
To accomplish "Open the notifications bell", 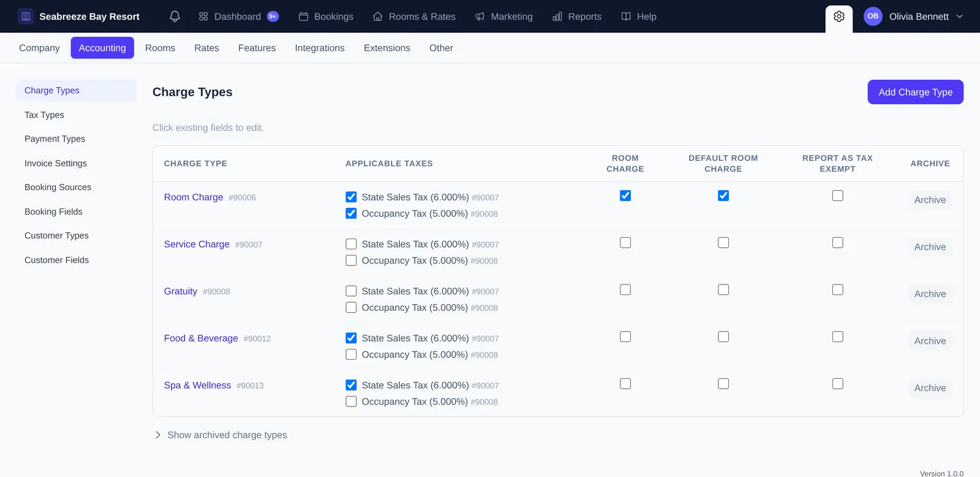I will [175, 17].
